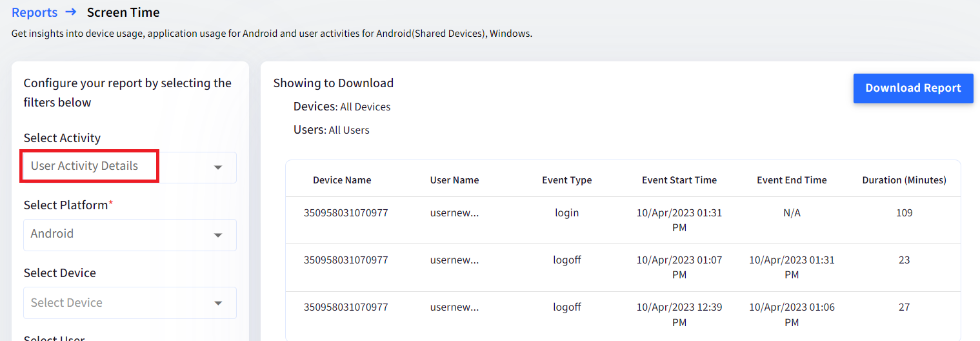Select the logoff row with duration 27
This screenshot has width=980, height=341.
pos(623,315)
